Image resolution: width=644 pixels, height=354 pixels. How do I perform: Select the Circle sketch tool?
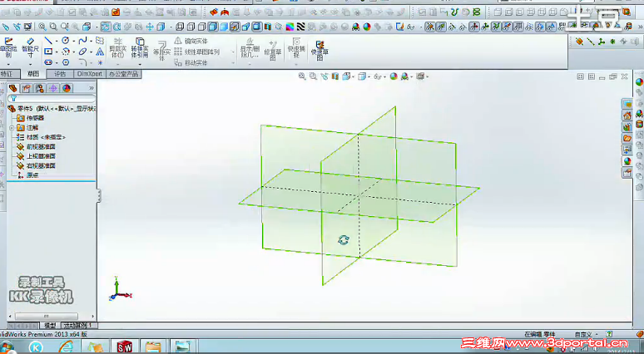point(66,41)
